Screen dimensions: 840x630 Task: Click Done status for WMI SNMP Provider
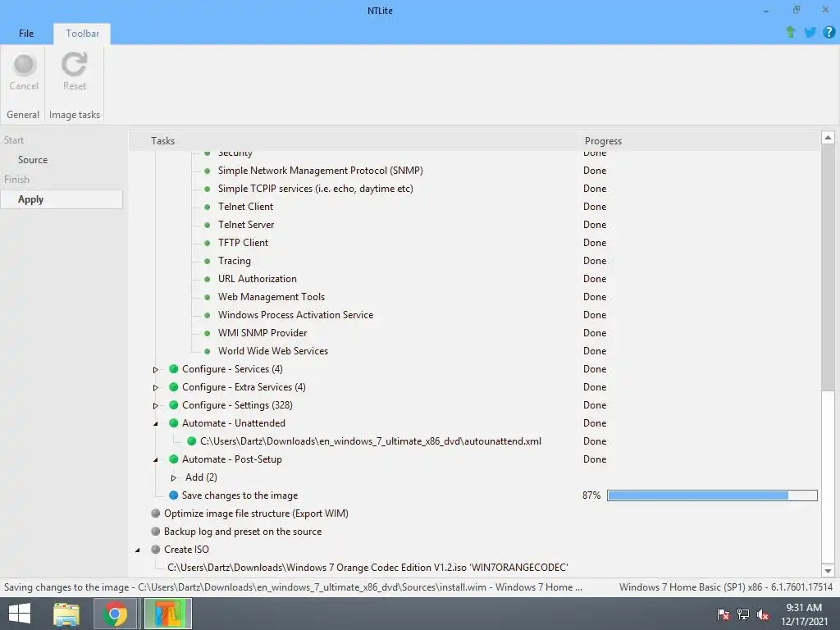coord(595,333)
